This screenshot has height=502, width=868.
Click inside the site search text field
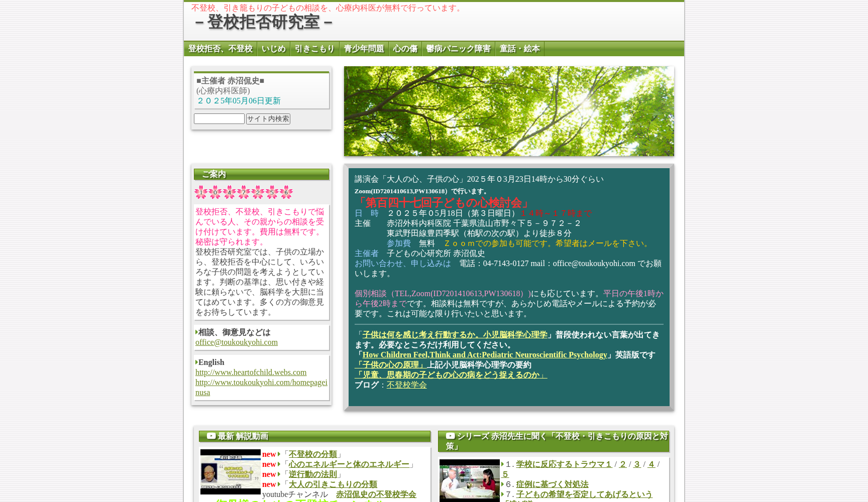(x=219, y=118)
